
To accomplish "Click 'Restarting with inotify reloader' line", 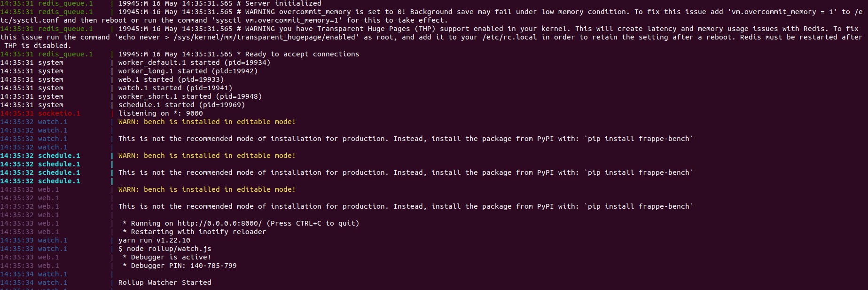I will coord(198,232).
